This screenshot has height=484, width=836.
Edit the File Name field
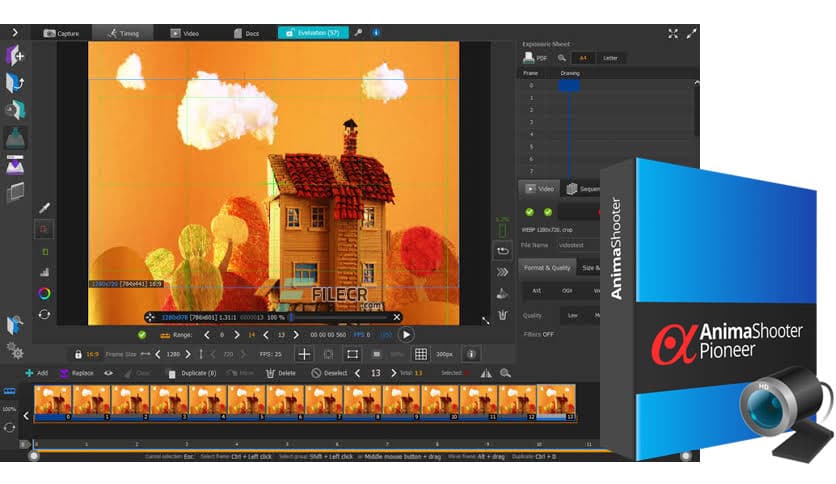tap(577, 245)
